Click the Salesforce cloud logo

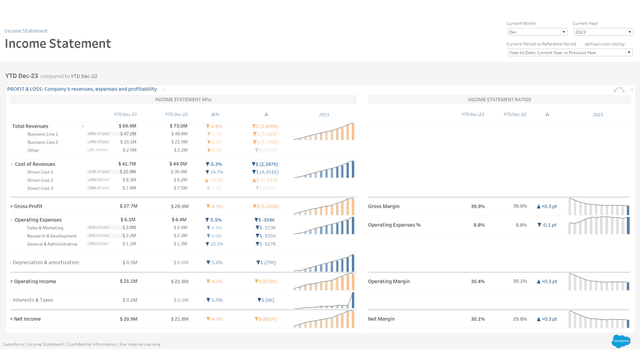pos(620,341)
